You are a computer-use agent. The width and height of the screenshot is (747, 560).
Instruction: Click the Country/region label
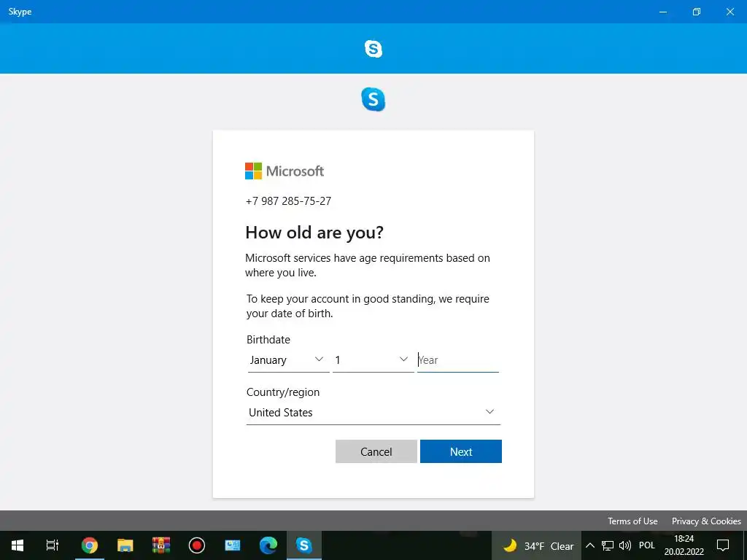(283, 392)
